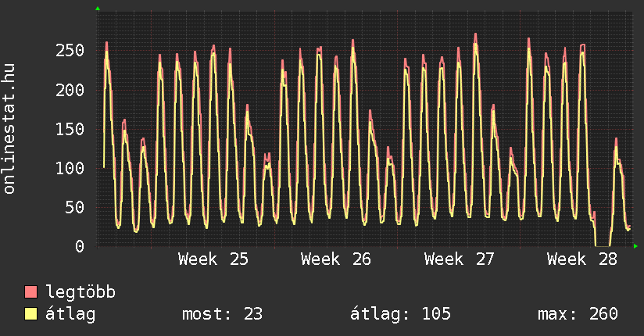This screenshot has height=336, width=644.
Task: Click the Week 26 axis label
Action: pyautogui.click(x=336, y=259)
